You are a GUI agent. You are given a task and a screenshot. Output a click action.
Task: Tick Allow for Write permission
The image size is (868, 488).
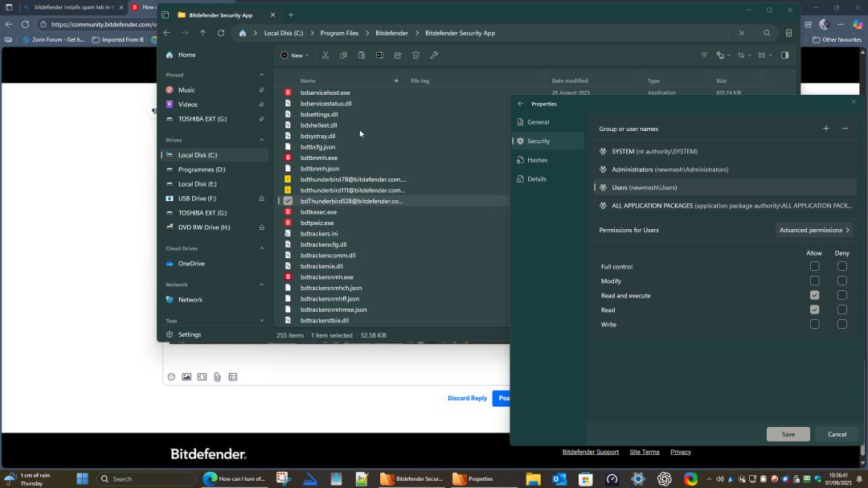pyautogui.click(x=814, y=324)
